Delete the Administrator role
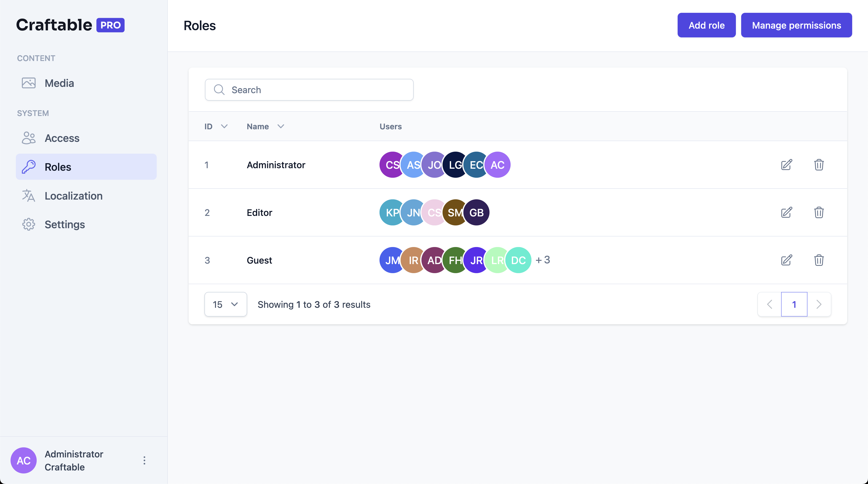This screenshot has width=868, height=484. point(819,165)
